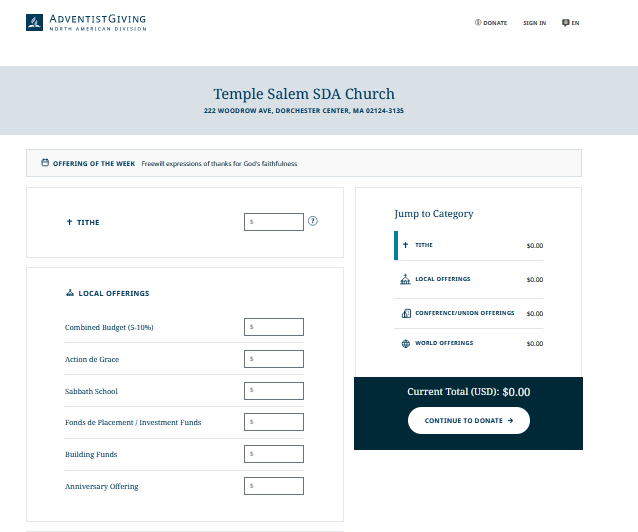
Task: Click the globe icon beside World Offerings
Action: (406, 343)
